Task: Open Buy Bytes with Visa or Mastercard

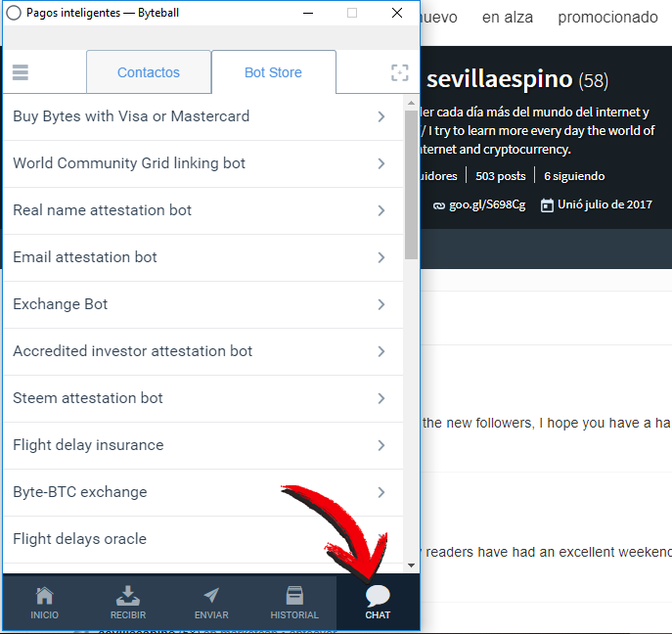Action: pos(203,116)
